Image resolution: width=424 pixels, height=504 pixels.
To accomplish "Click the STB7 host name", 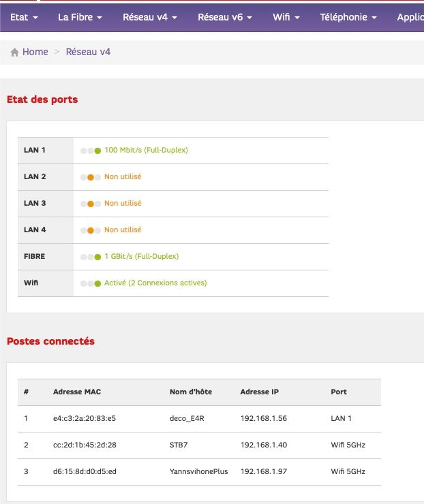I will (179, 445).
